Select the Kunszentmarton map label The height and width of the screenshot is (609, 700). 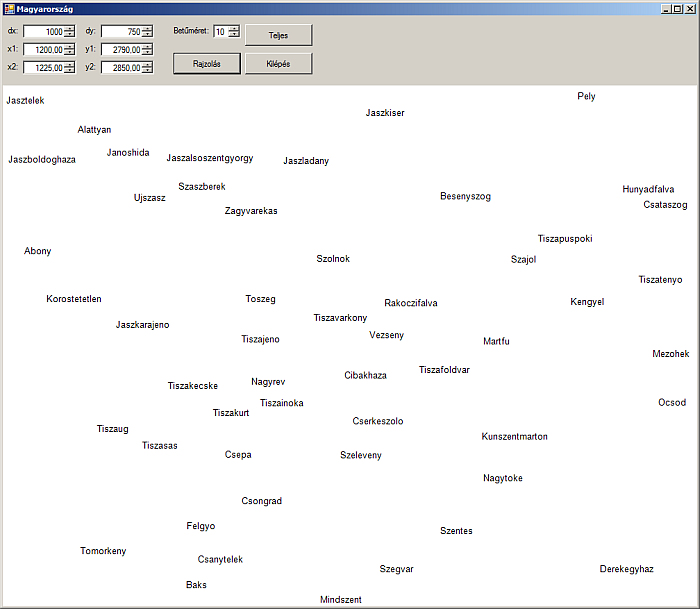pyautogui.click(x=514, y=437)
